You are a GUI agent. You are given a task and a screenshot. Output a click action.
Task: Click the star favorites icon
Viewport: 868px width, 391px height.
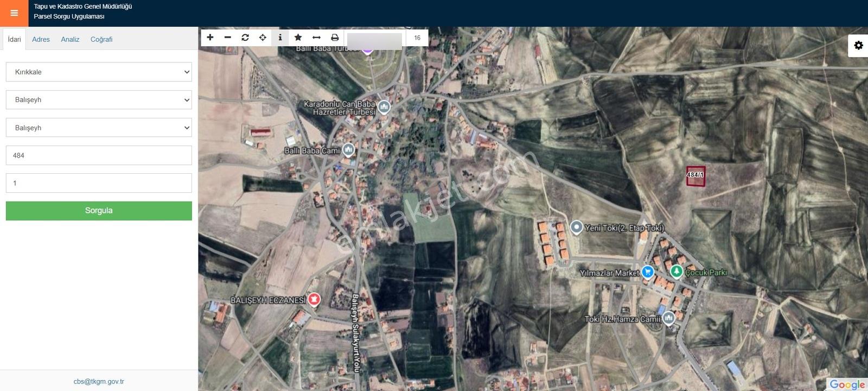pyautogui.click(x=298, y=37)
